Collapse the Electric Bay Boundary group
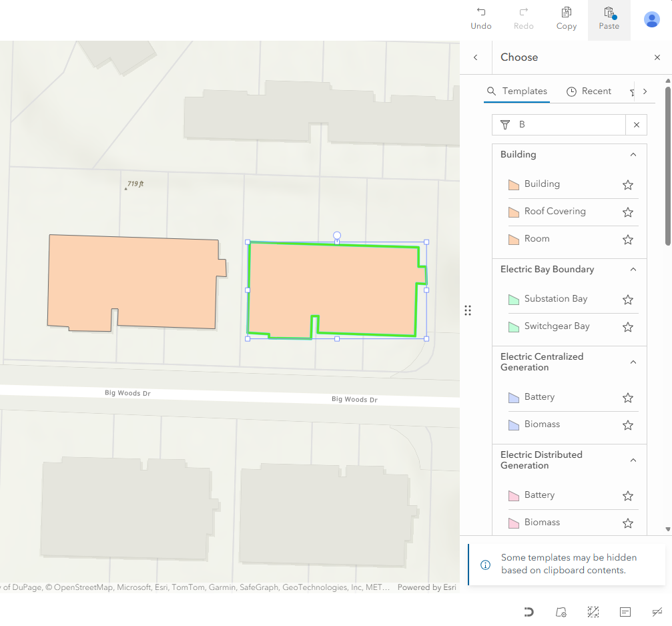Image resolution: width=672 pixels, height=626 pixels. pos(633,270)
